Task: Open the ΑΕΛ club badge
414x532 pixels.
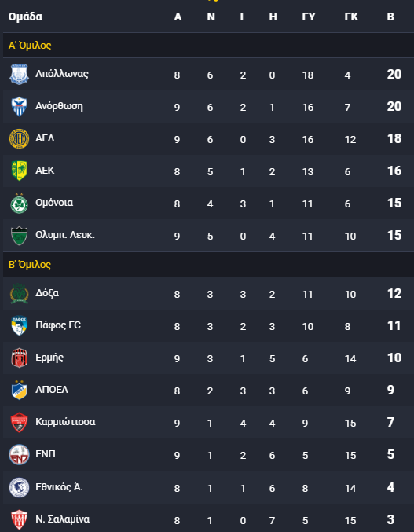Action: coord(19,138)
